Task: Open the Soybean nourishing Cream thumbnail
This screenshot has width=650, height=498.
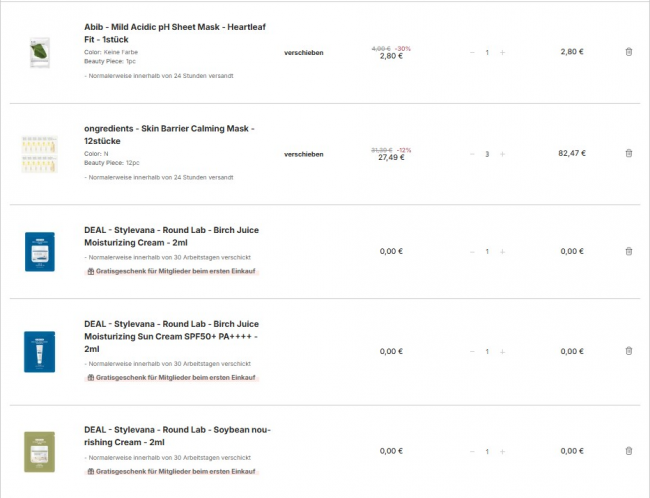Action: 39,452
